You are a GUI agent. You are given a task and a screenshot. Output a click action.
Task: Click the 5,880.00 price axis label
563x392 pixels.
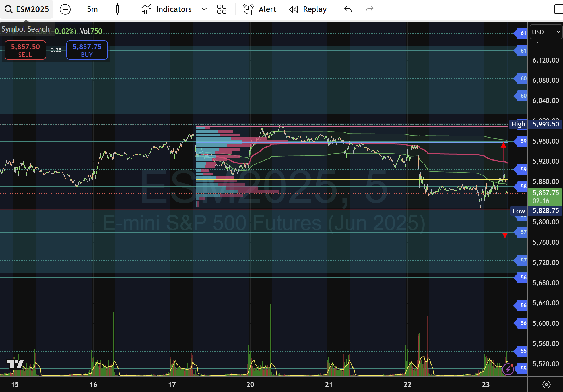546,182
